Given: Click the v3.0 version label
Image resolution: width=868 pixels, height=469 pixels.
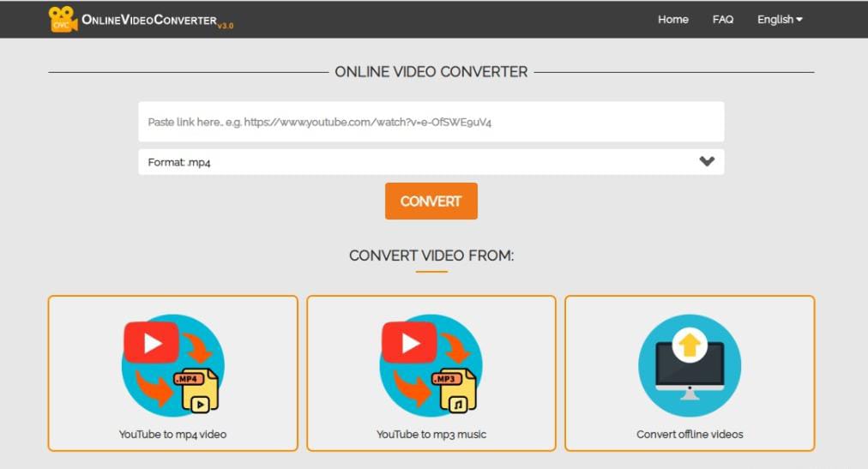Looking at the screenshot, I should point(226,26).
